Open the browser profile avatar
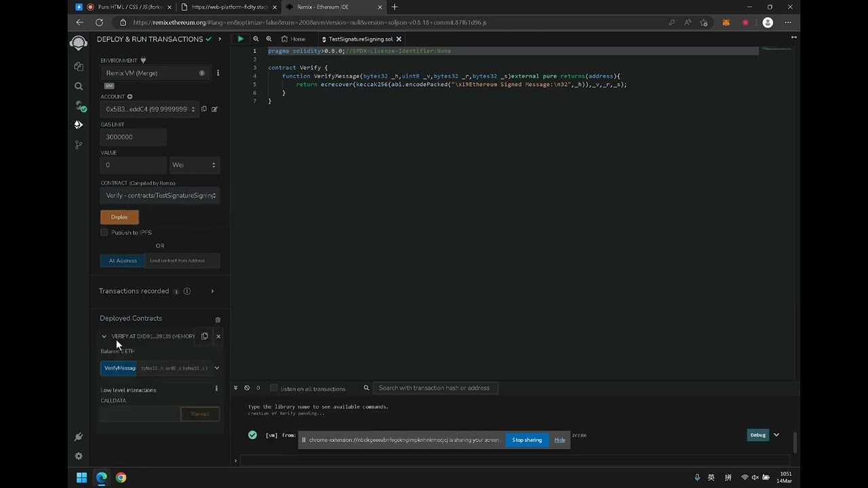Image resolution: width=868 pixels, height=488 pixels. 768,22
